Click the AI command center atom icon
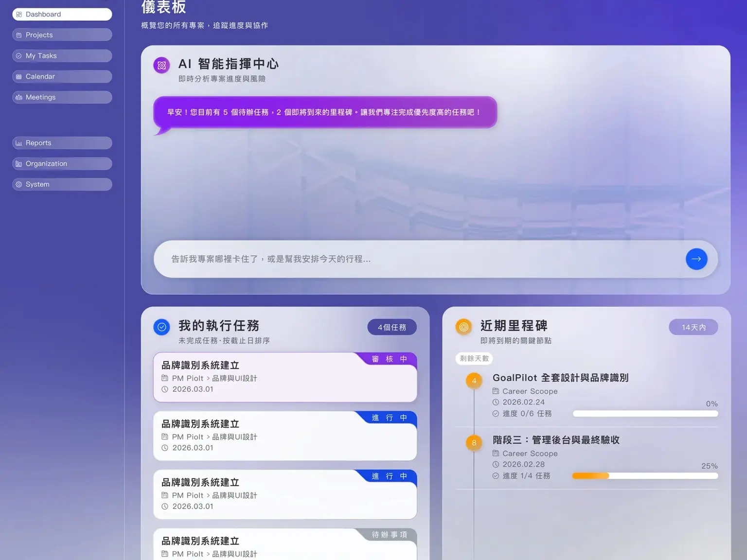This screenshot has width=747, height=560. pos(161,65)
